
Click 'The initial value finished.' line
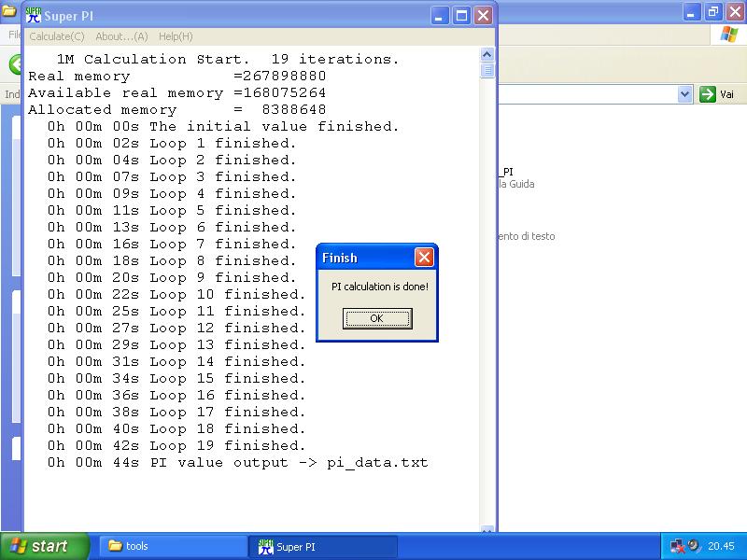pos(223,126)
